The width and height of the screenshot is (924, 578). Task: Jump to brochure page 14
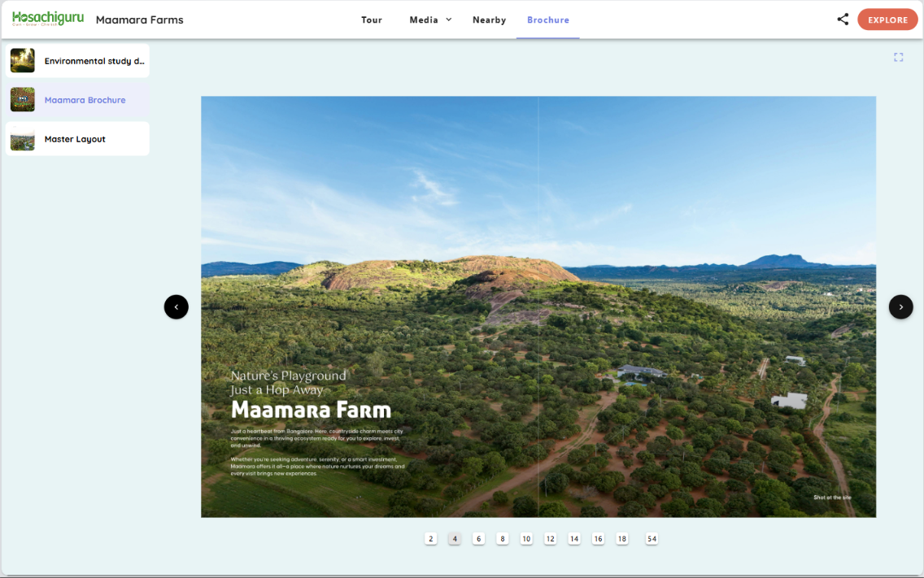[574, 538]
